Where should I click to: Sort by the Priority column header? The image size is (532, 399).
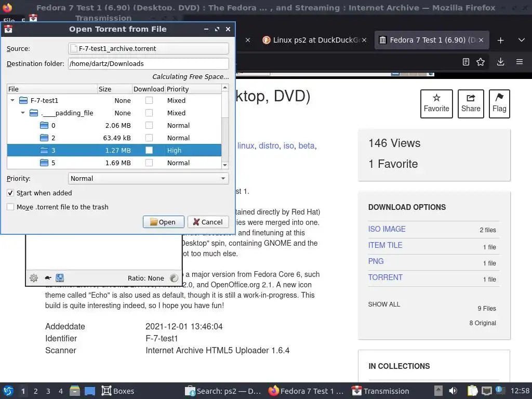[x=193, y=89]
